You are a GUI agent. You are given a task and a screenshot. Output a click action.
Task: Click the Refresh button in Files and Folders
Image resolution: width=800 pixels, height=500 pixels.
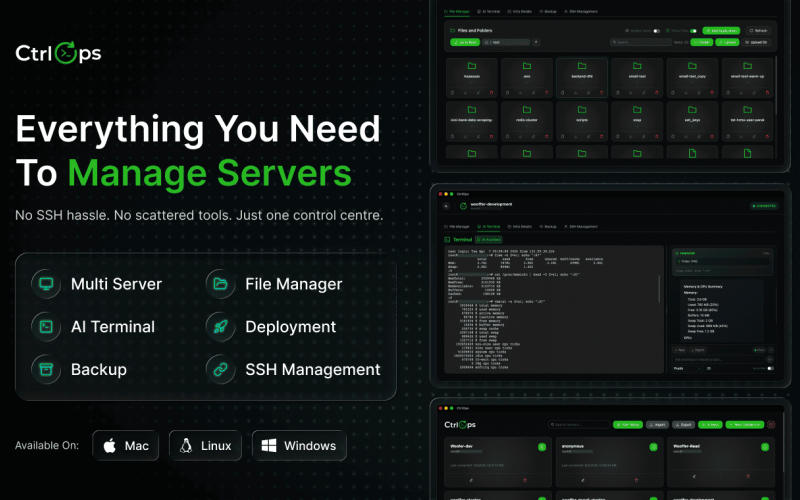tap(758, 31)
